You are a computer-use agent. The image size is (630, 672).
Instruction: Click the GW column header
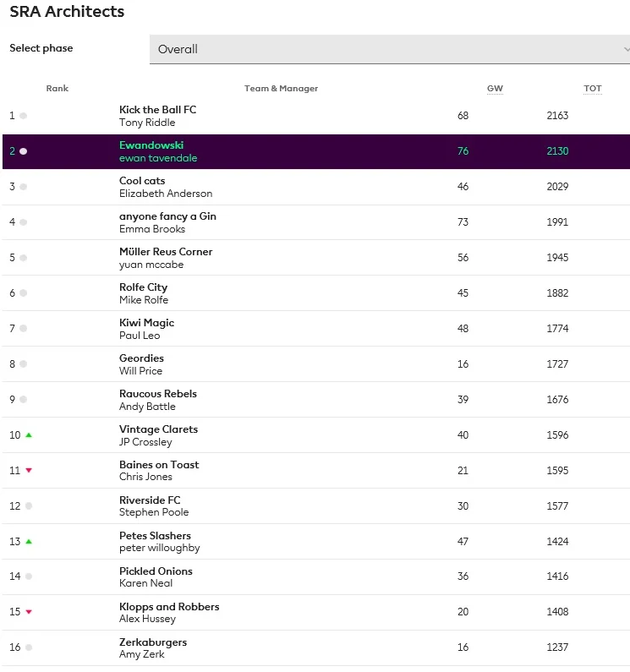coord(495,89)
